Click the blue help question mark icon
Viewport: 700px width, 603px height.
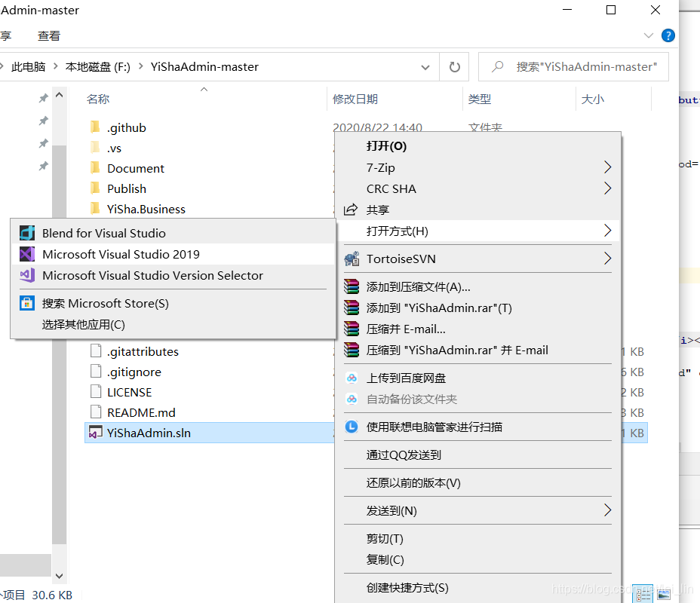coord(668,35)
